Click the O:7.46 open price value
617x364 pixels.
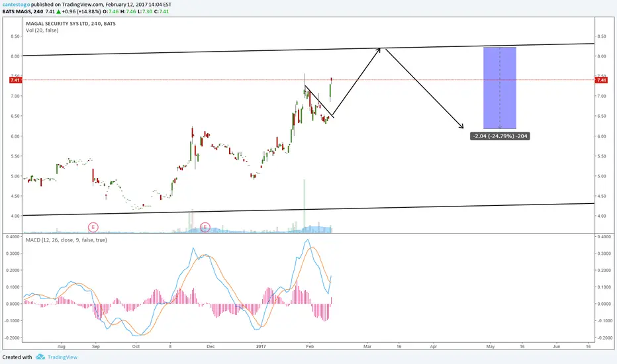[111, 11]
